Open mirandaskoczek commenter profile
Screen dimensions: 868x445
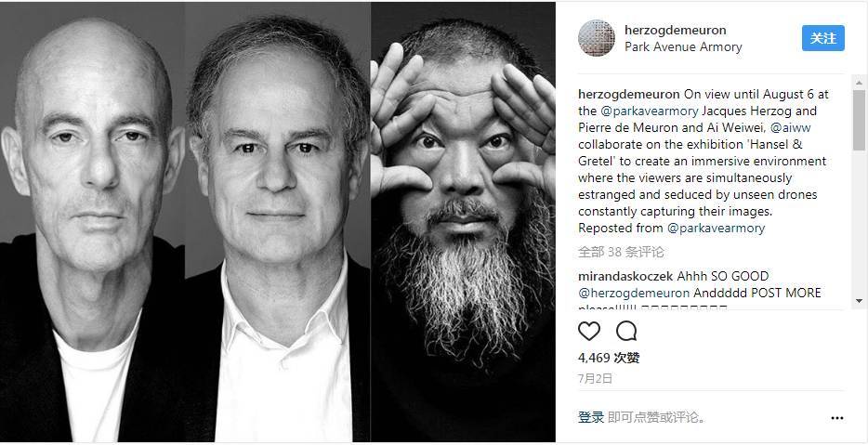[x=625, y=276]
